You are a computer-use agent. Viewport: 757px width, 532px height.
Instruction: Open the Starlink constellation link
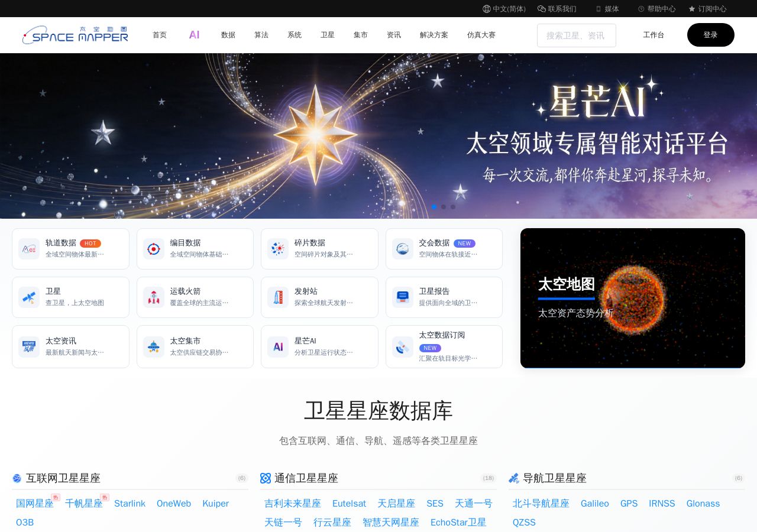(x=130, y=504)
